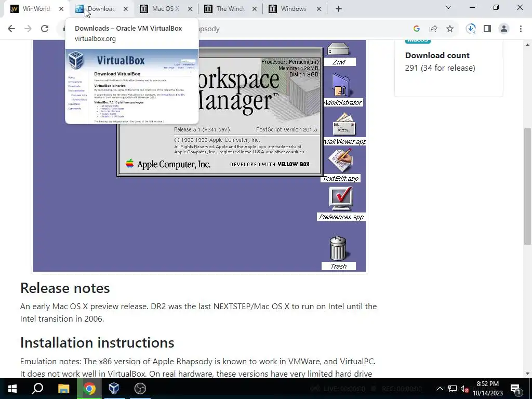Share this page via share icon
The image size is (532, 399).
433,29
